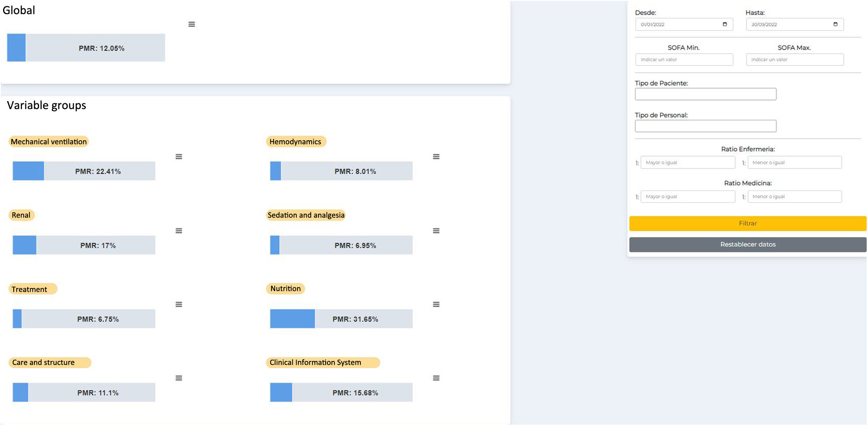Open Renal chart menu icon

(x=179, y=231)
